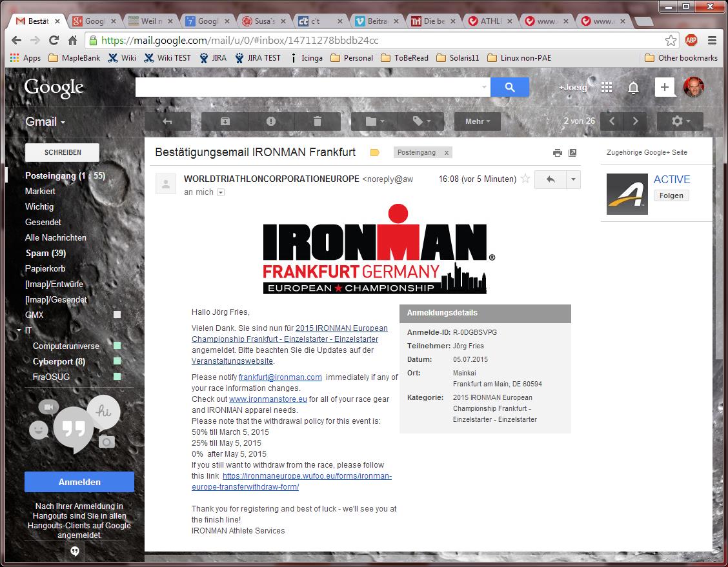
Task: Open the MapleBank bookmarks folder
Action: coord(74,58)
